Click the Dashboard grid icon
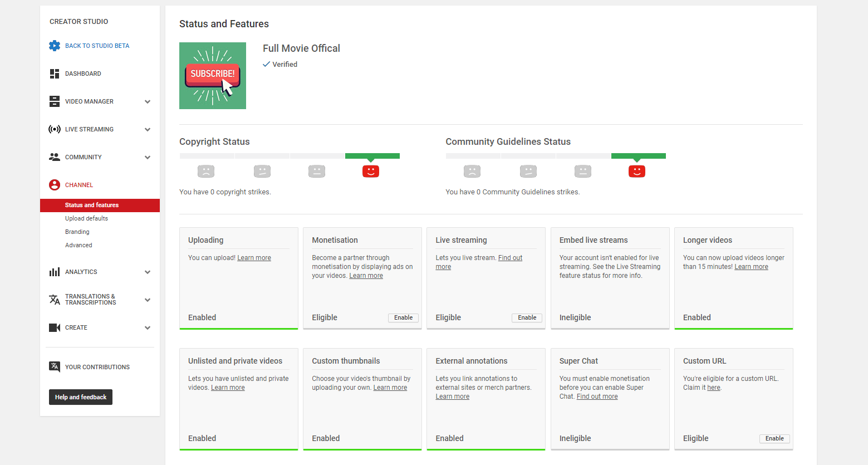Image resolution: width=868 pixels, height=465 pixels. click(x=55, y=74)
